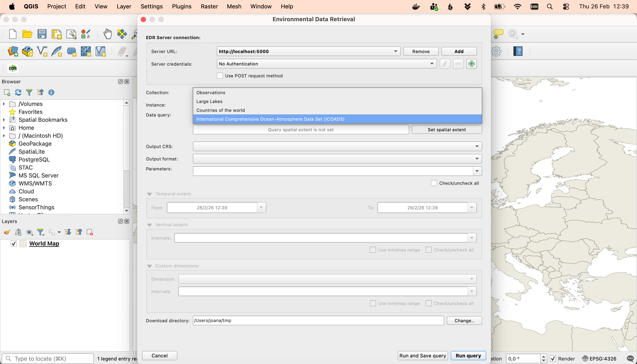Open the Plugins menu

181,6
